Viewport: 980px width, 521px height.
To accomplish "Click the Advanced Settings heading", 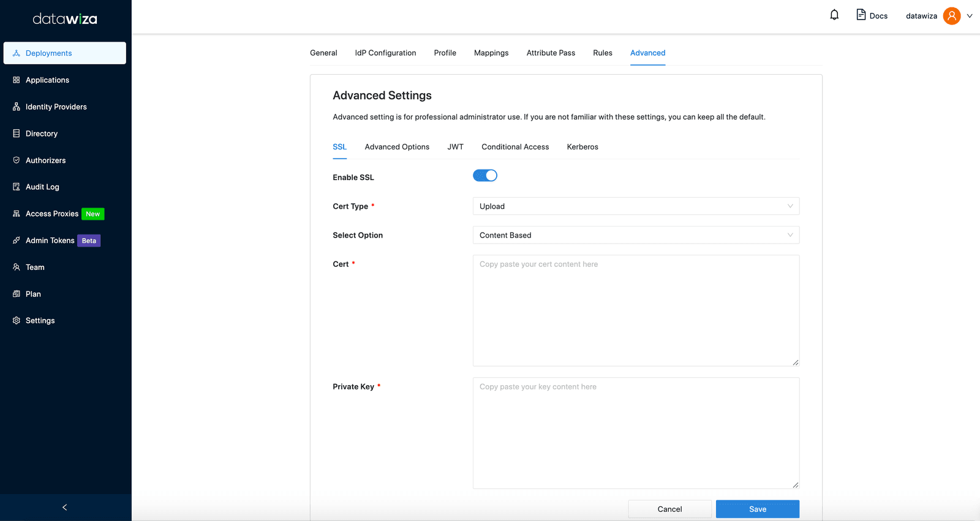I will pos(382,96).
